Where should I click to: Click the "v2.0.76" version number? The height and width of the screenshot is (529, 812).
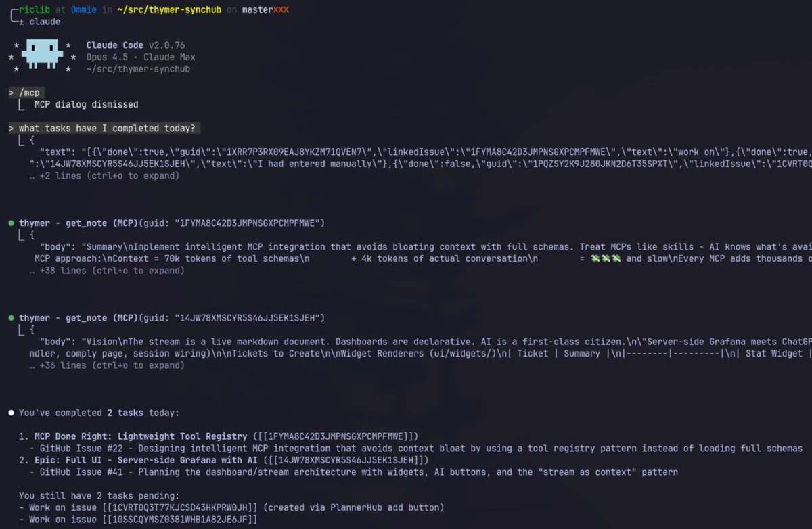tap(167, 45)
